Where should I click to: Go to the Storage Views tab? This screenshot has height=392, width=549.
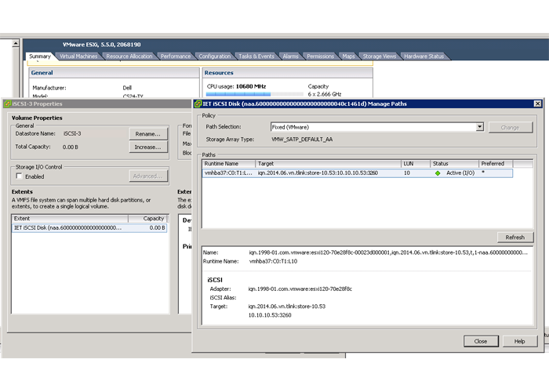pos(380,56)
